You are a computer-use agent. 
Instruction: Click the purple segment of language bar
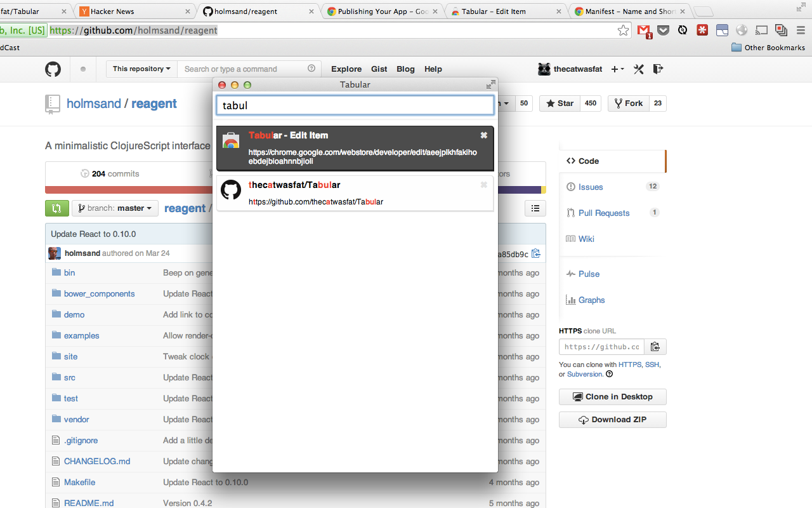click(x=519, y=190)
